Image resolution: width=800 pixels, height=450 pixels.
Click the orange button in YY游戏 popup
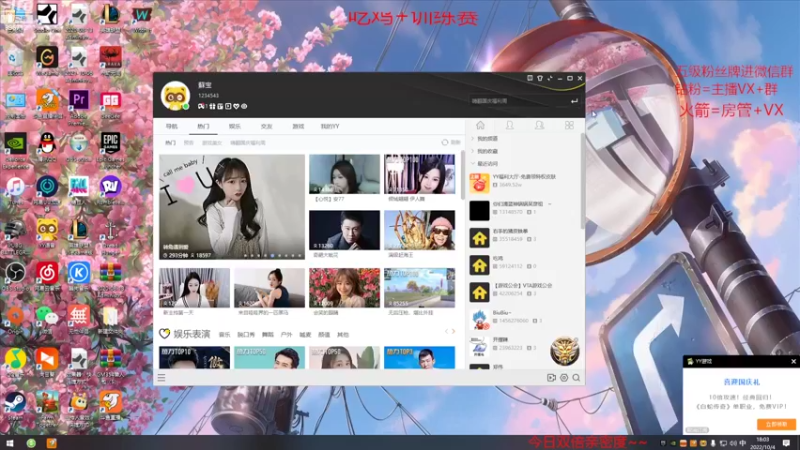pyautogui.click(x=776, y=424)
